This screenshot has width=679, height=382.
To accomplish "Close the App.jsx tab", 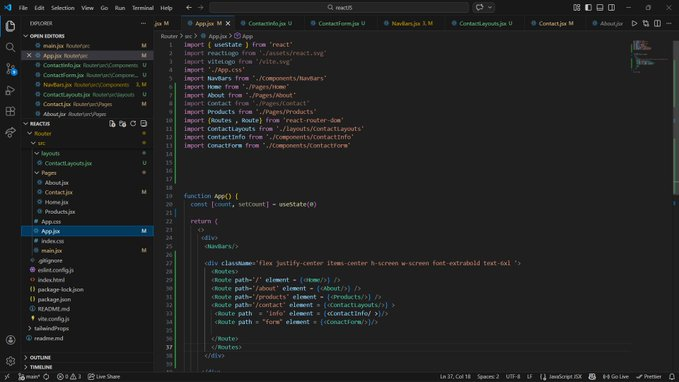I will 228,23.
